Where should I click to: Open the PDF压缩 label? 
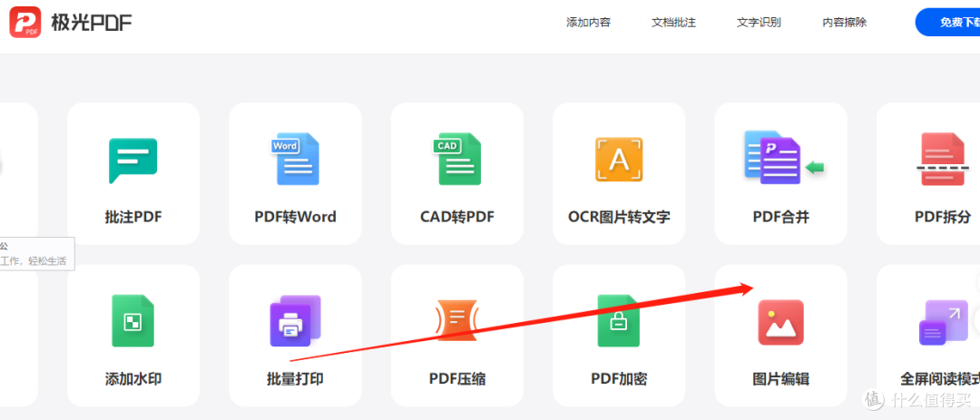tap(456, 379)
